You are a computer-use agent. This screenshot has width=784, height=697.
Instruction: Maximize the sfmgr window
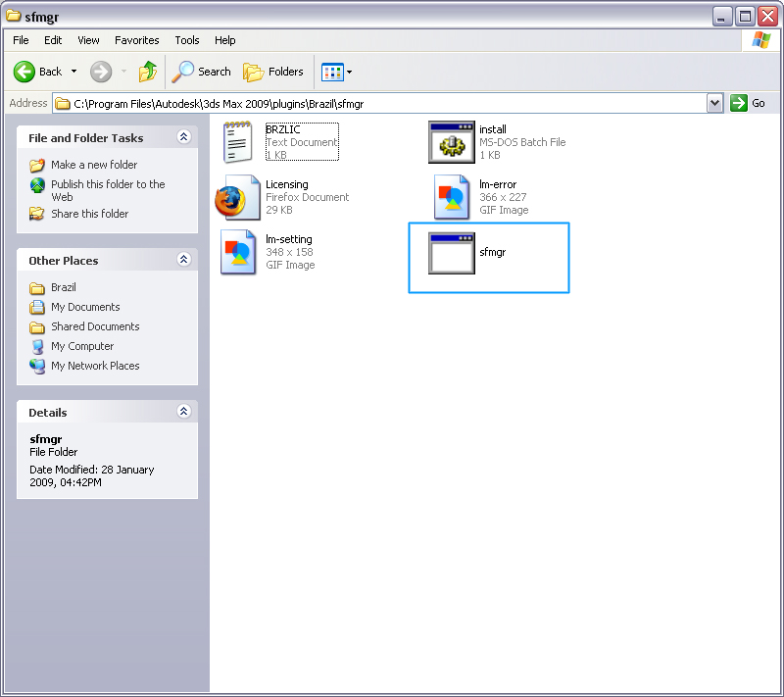pos(745,17)
